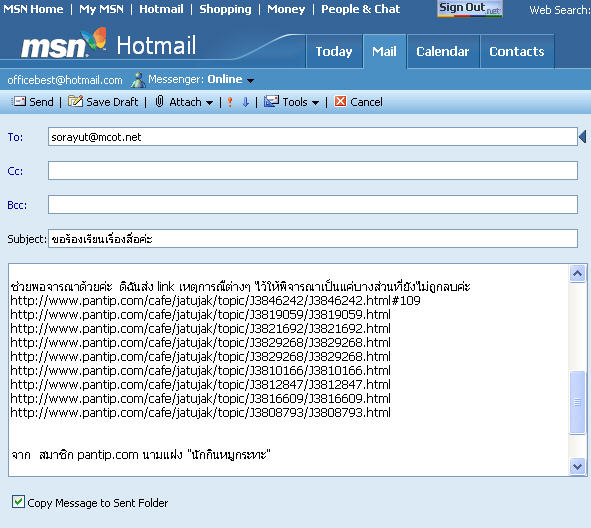
Task: Click the Web Search label
Action: (560, 10)
